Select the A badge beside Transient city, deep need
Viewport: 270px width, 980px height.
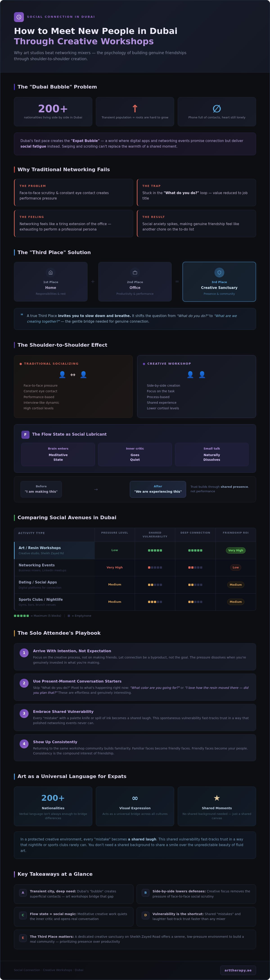point(23,893)
